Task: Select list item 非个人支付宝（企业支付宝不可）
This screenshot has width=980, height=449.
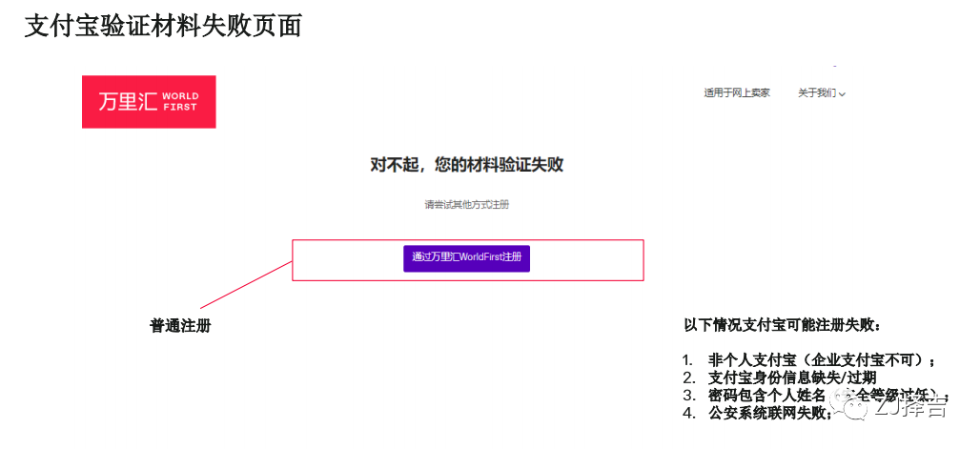Action: point(822,360)
